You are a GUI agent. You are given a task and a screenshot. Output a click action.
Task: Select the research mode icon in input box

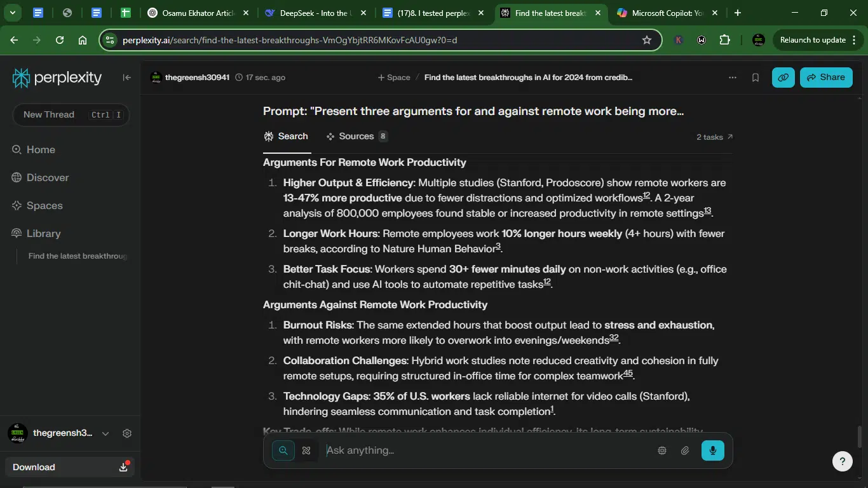(306, 451)
